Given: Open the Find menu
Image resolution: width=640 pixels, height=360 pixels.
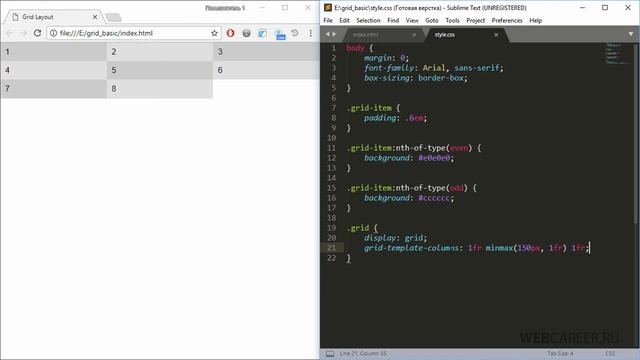Looking at the screenshot, I should point(393,20).
